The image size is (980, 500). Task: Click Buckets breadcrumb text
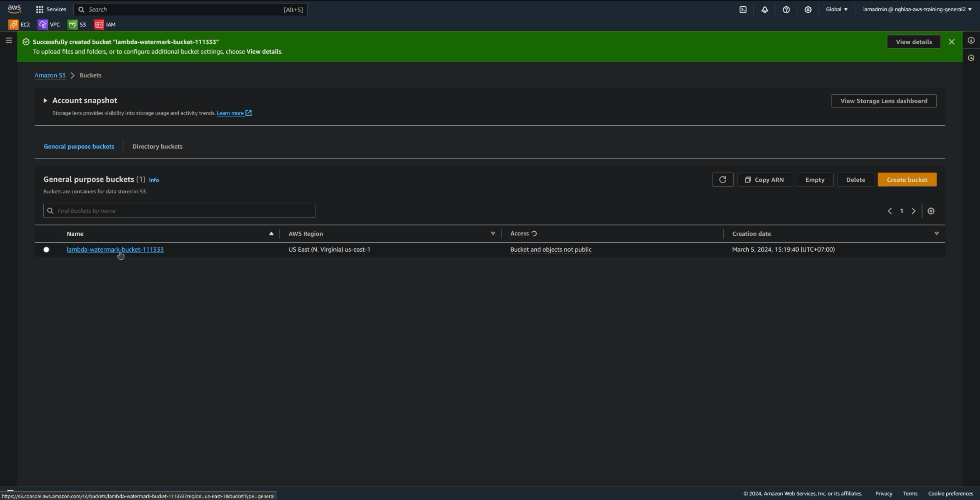pyautogui.click(x=90, y=75)
